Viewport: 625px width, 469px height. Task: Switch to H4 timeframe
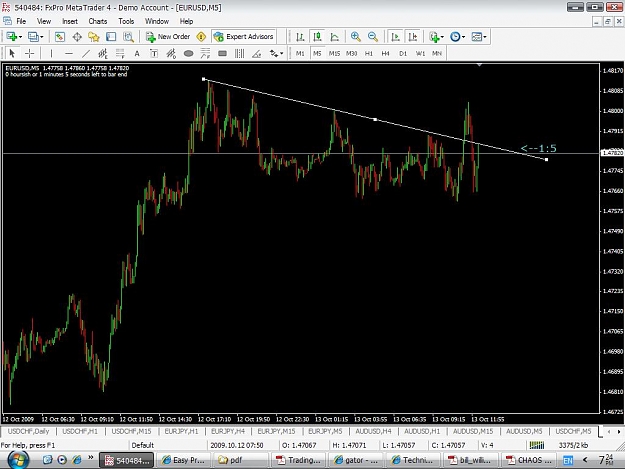coord(385,53)
